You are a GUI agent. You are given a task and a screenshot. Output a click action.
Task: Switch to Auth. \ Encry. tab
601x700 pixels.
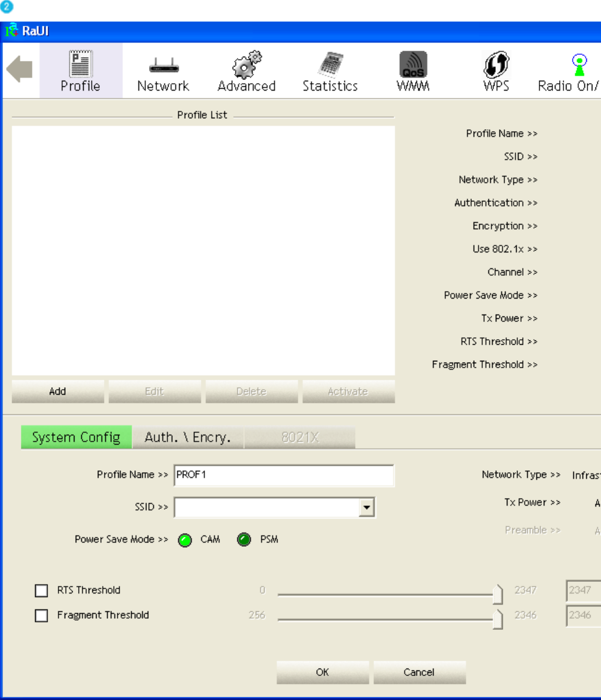tap(188, 437)
